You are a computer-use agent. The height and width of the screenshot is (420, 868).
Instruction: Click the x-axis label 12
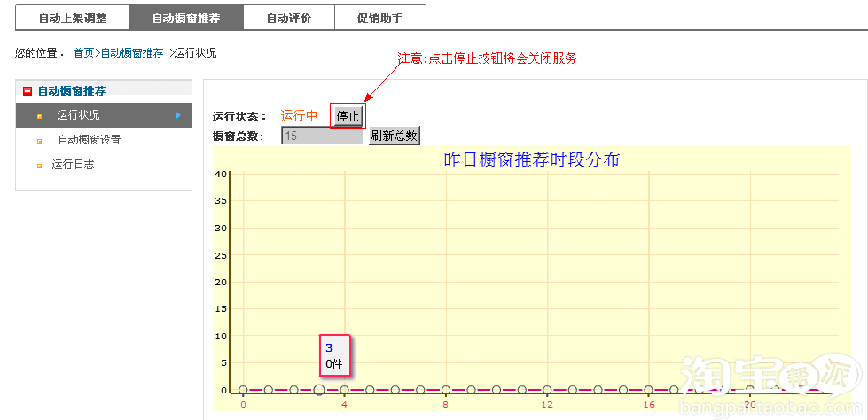pos(547,405)
